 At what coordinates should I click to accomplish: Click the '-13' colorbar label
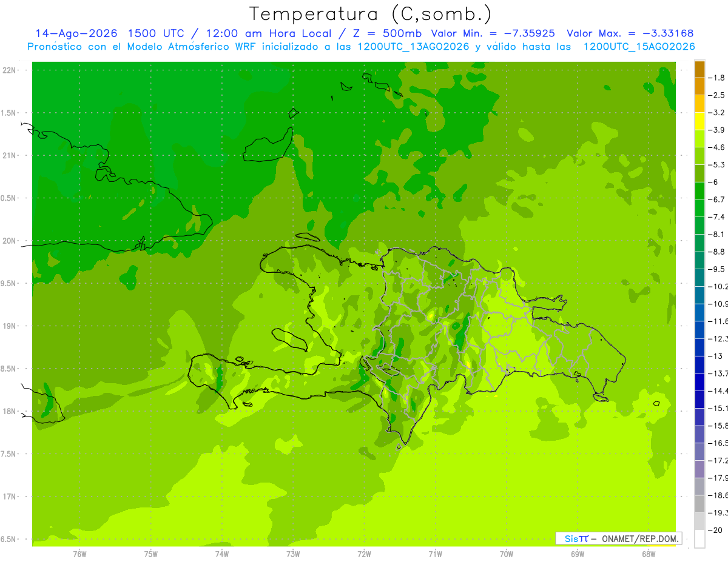[x=716, y=356]
